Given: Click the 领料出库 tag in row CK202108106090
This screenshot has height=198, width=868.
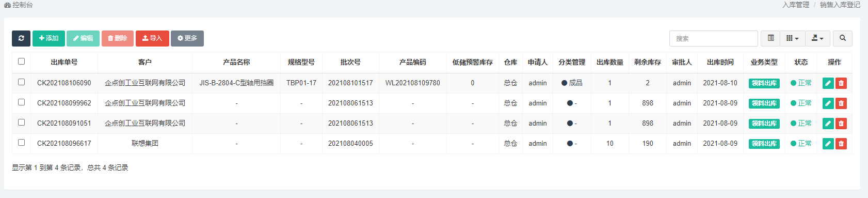Looking at the screenshot, I should [764, 83].
